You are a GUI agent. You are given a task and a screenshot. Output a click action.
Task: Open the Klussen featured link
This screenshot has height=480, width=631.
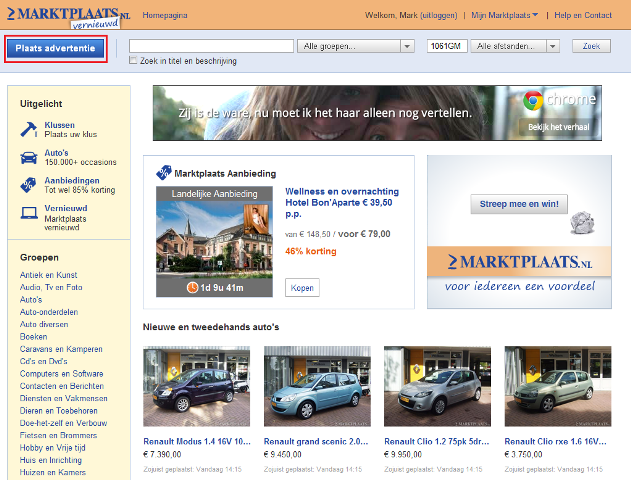click(60, 125)
